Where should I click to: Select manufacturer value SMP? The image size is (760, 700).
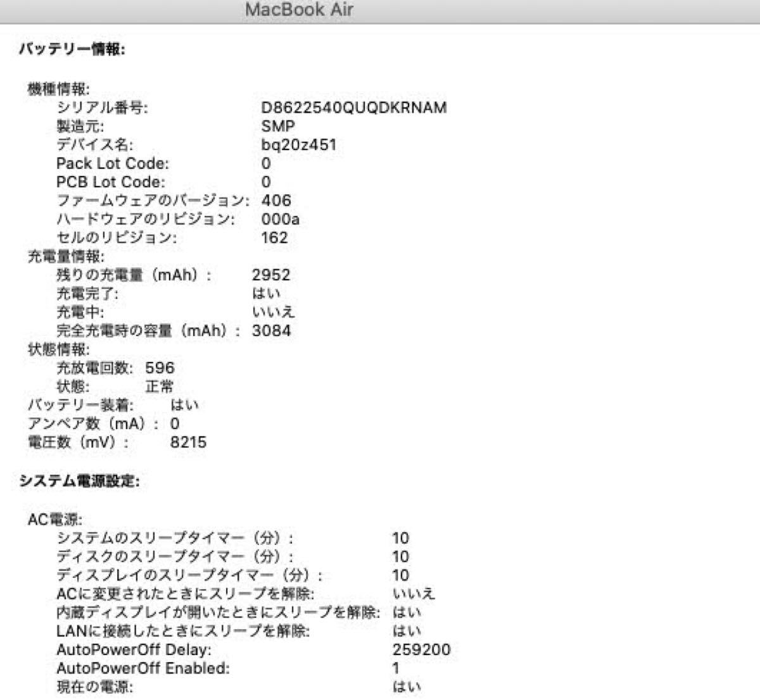[x=278, y=126]
